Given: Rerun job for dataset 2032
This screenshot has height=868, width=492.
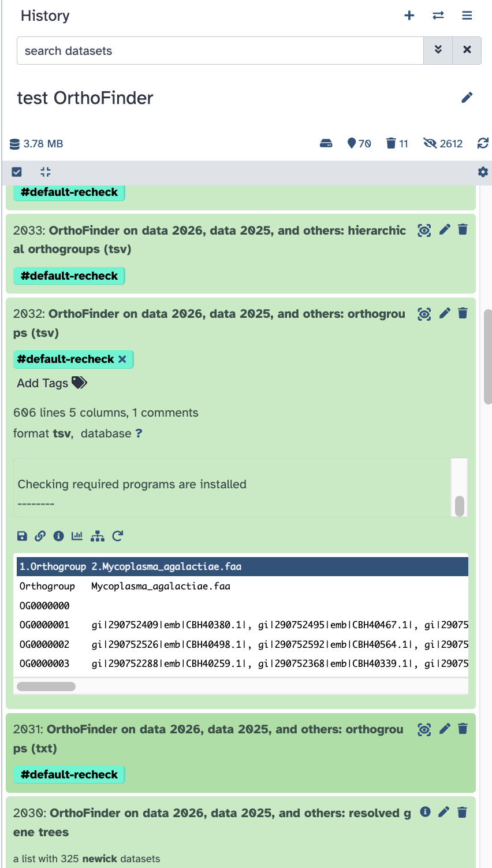Looking at the screenshot, I should point(117,536).
